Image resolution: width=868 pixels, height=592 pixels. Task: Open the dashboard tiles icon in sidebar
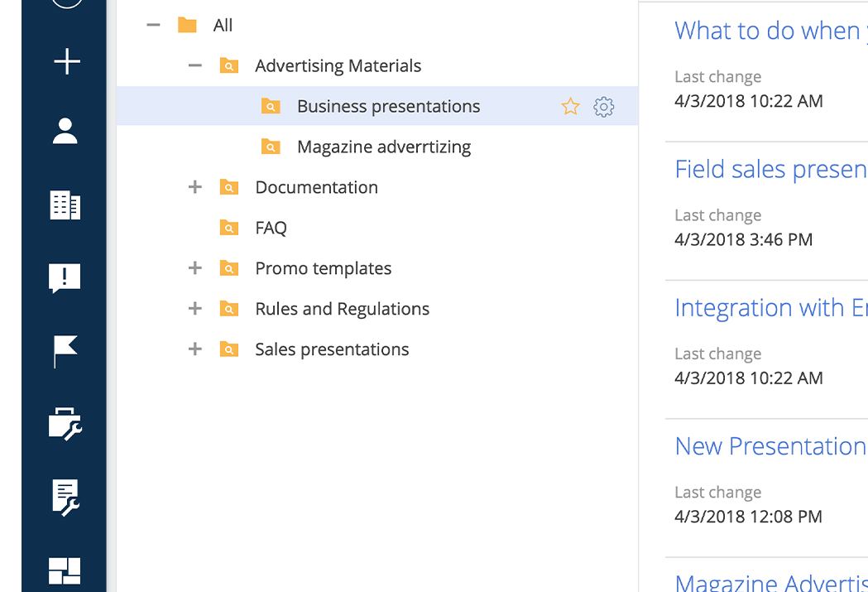(x=65, y=570)
